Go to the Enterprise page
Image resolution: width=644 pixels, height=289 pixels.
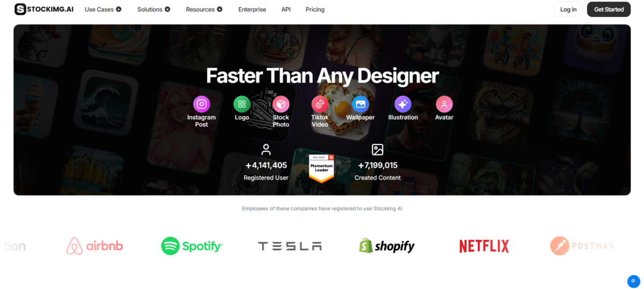pos(252,9)
